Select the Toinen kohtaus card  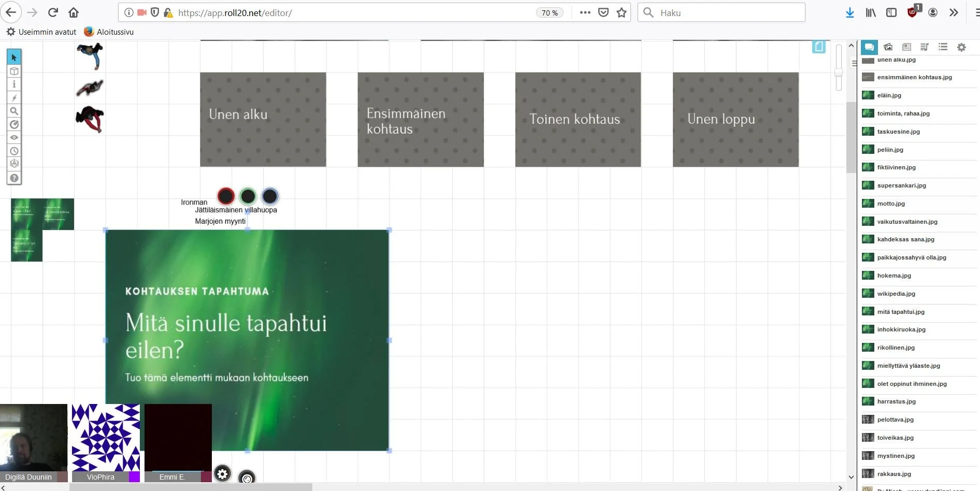[x=578, y=119]
